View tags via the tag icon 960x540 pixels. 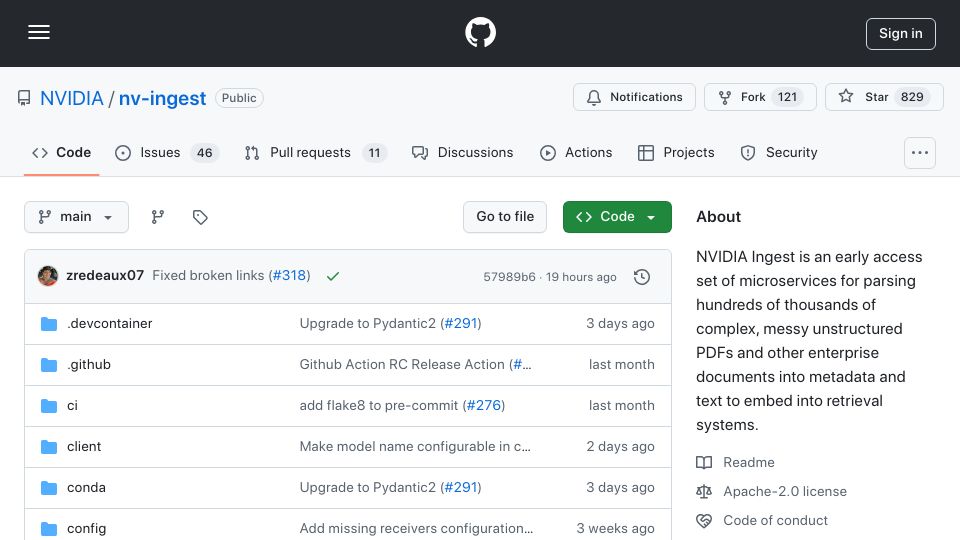(200, 217)
